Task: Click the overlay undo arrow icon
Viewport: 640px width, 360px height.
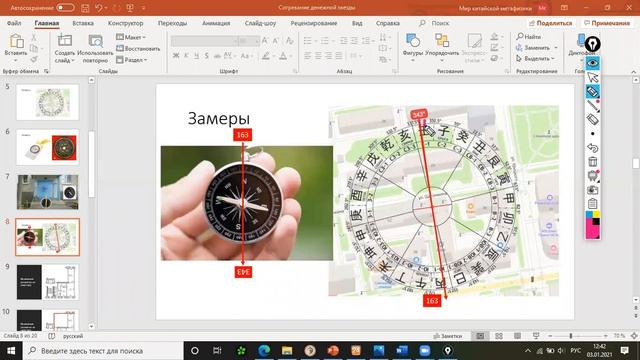Action: tap(593, 148)
